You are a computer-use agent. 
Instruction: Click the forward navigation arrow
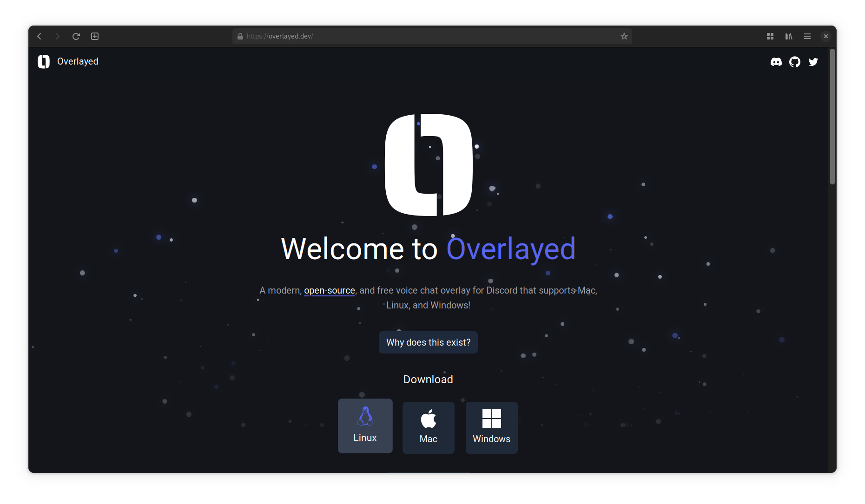[58, 36]
